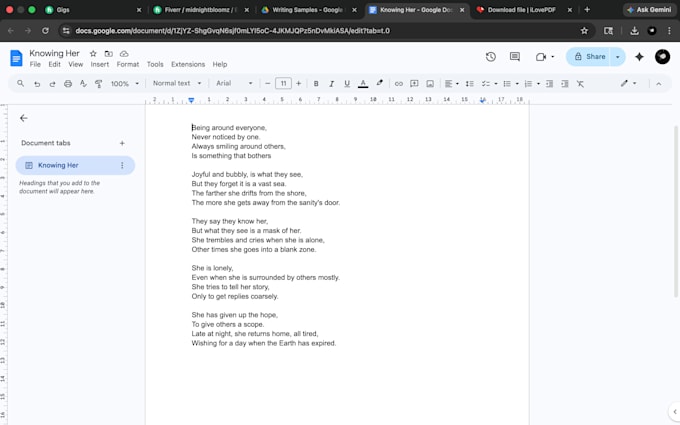
Task: Insert link icon in toolbar
Action: pyautogui.click(x=399, y=84)
